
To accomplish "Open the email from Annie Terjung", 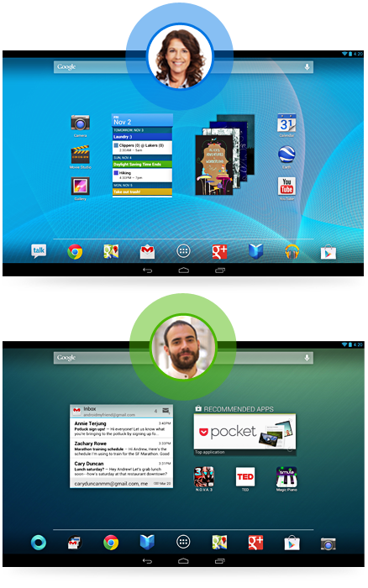I will point(122,428).
